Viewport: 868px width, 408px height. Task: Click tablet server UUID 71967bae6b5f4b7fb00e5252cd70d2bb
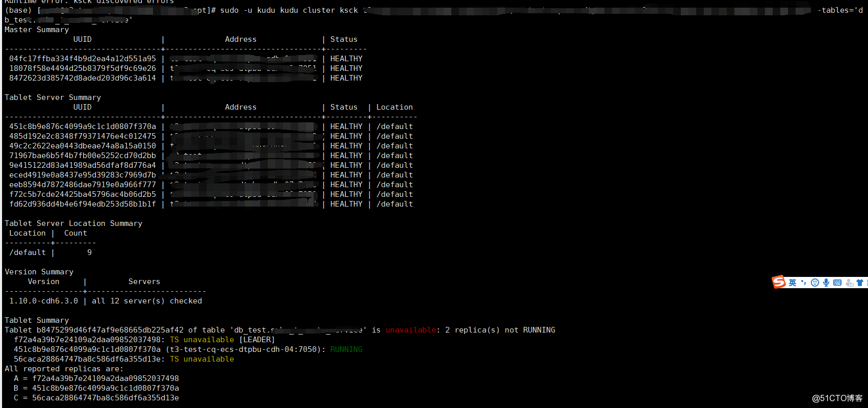click(x=83, y=156)
